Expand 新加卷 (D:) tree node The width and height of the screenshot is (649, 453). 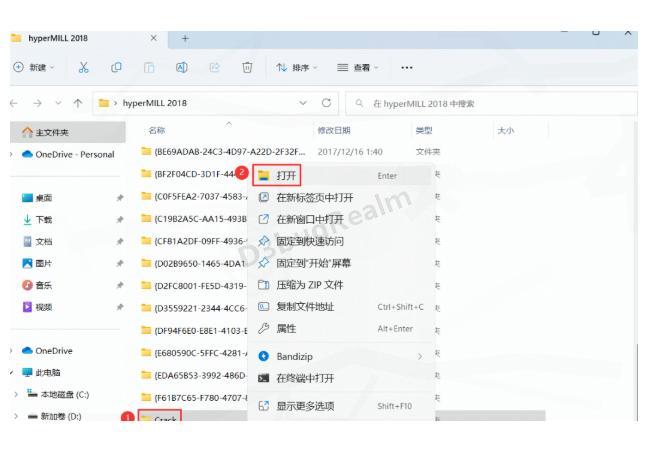16,416
